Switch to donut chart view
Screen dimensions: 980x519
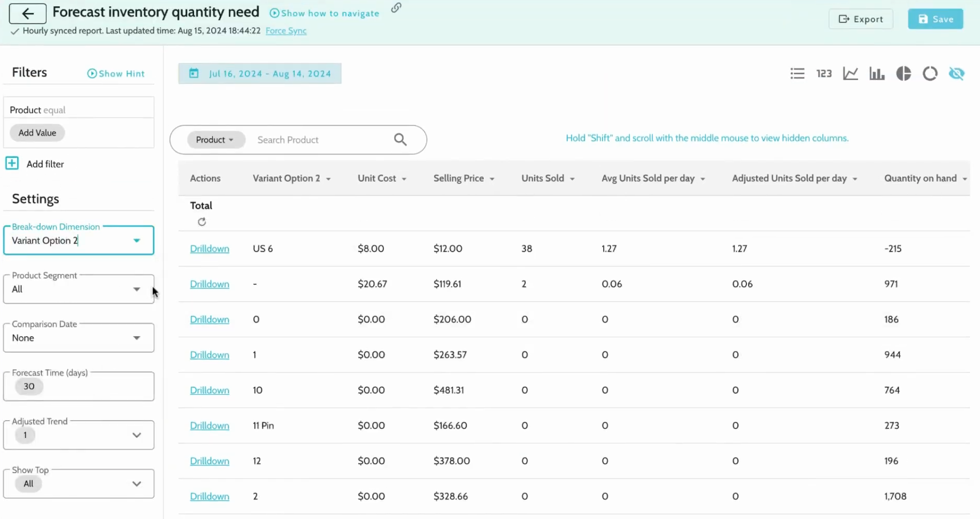(930, 74)
